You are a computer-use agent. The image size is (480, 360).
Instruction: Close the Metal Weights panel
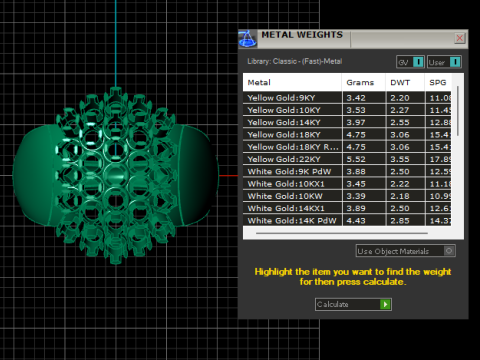[x=460, y=38]
